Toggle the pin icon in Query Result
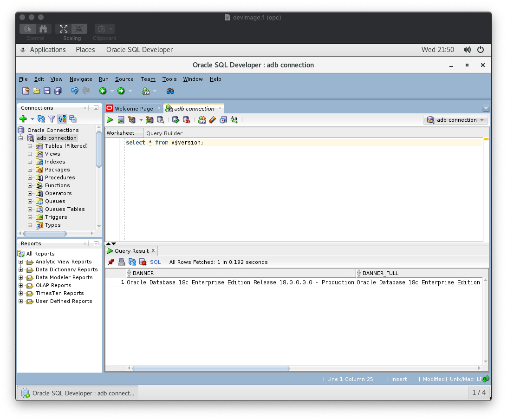Image resolution: width=507 pixels, height=420 pixels. (x=111, y=262)
